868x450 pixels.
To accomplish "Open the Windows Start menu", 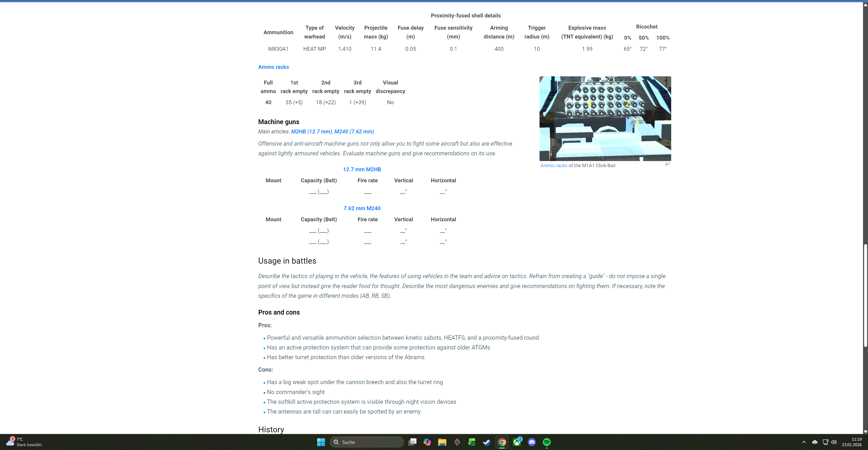I will (321, 442).
